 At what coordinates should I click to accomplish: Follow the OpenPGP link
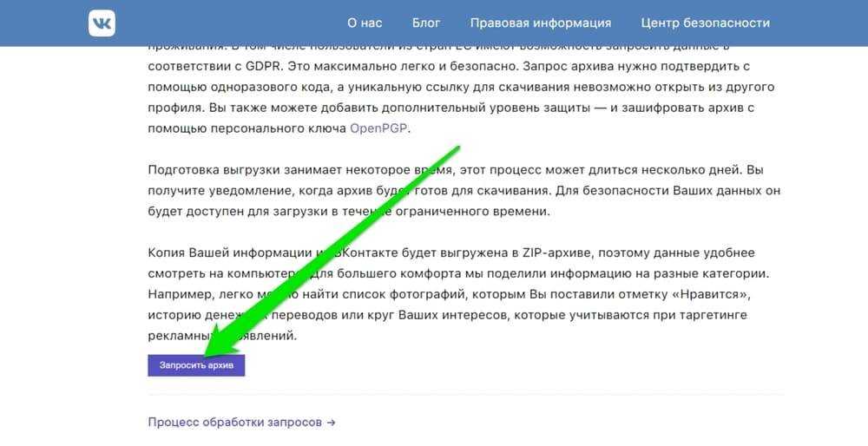(378, 128)
